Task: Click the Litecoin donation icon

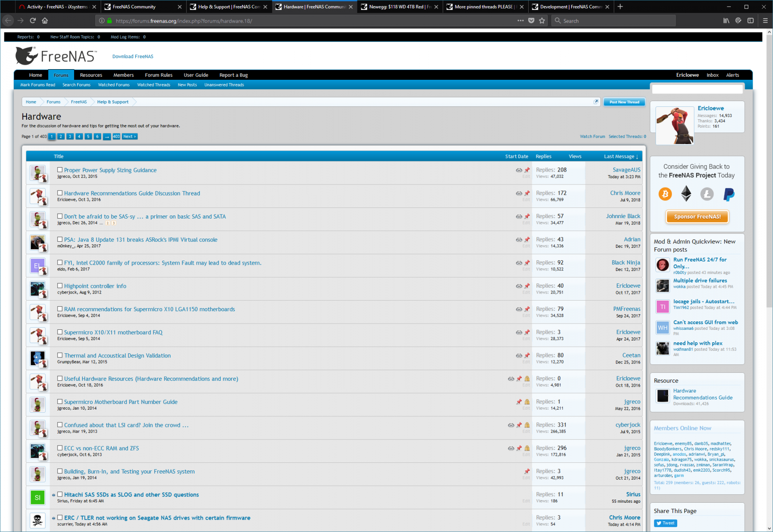Action: pos(707,194)
